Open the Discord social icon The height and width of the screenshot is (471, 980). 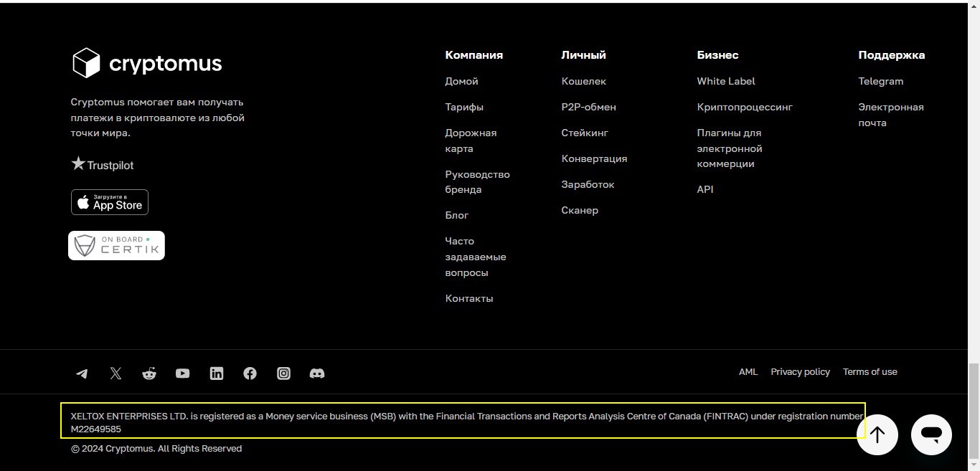[317, 374]
